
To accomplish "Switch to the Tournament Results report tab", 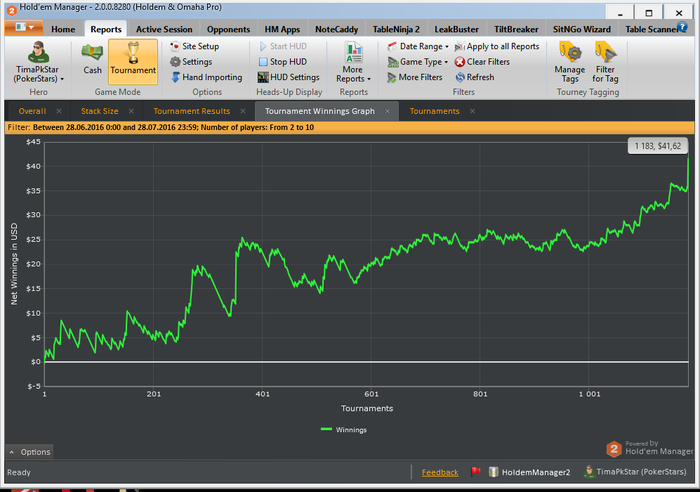I will (x=192, y=111).
